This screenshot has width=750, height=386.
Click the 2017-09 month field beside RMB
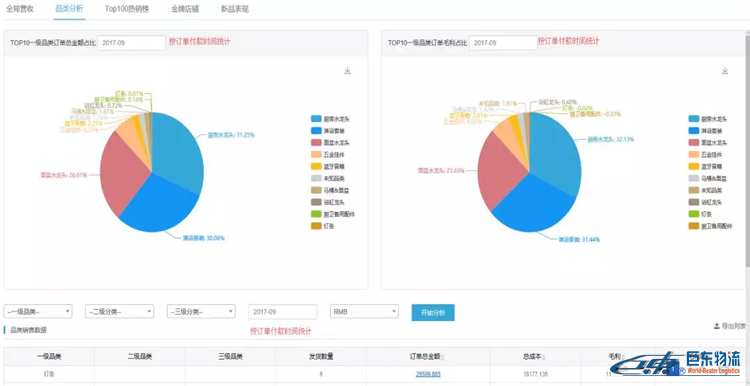(x=283, y=311)
